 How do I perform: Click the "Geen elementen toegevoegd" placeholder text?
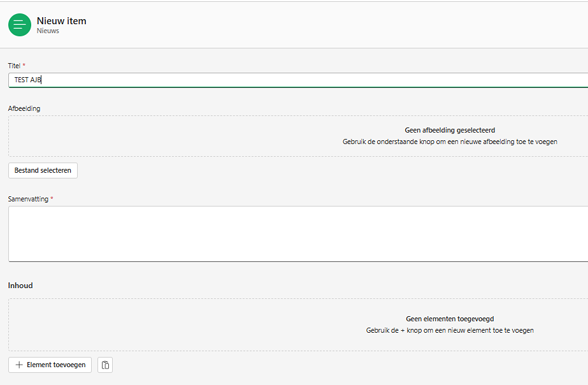pyautogui.click(x=450, y=319)
